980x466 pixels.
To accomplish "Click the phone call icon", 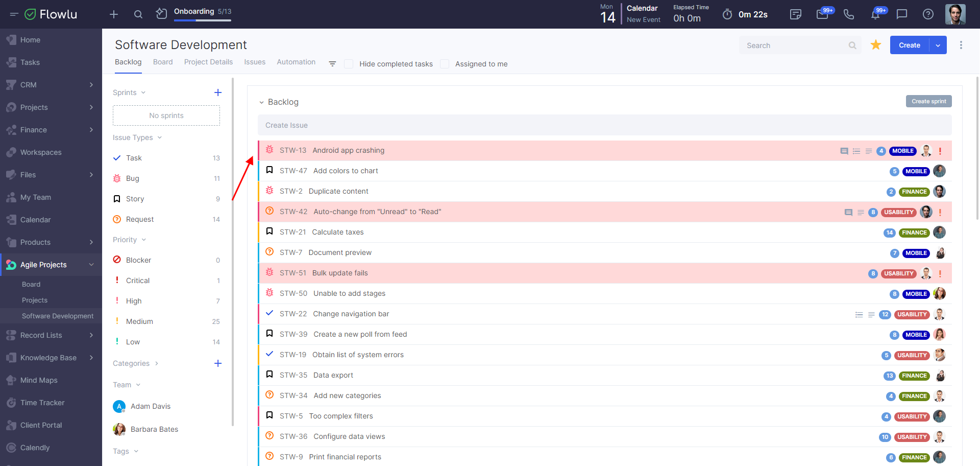I will [x=849, y=14].
